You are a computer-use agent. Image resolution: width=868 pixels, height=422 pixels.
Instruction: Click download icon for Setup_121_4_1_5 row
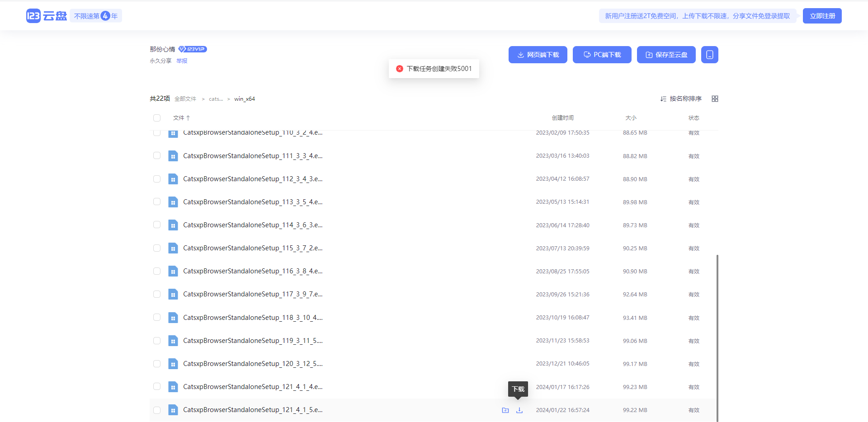coord(519,410)
